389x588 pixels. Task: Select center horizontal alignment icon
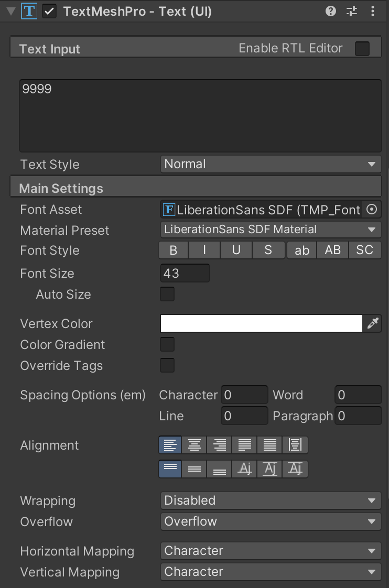(194, 445)
